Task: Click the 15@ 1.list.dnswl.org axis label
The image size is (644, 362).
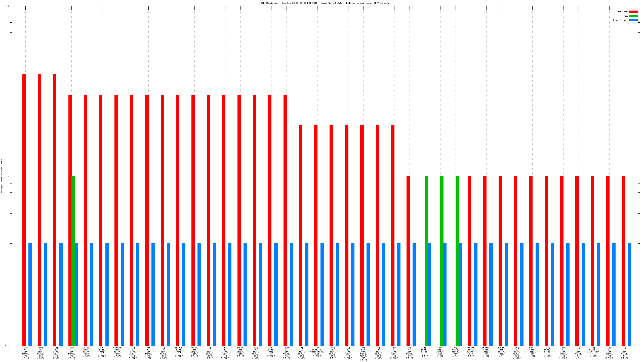Action: (517, 352)
